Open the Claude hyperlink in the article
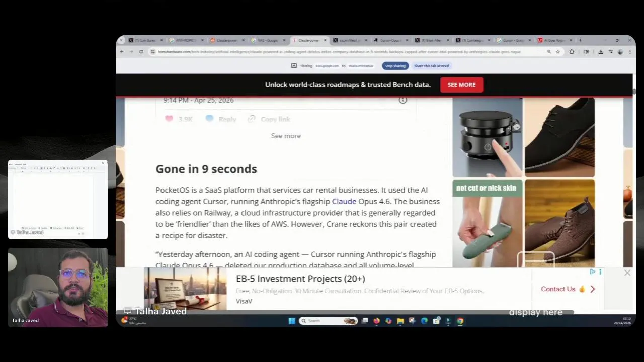 344,201
